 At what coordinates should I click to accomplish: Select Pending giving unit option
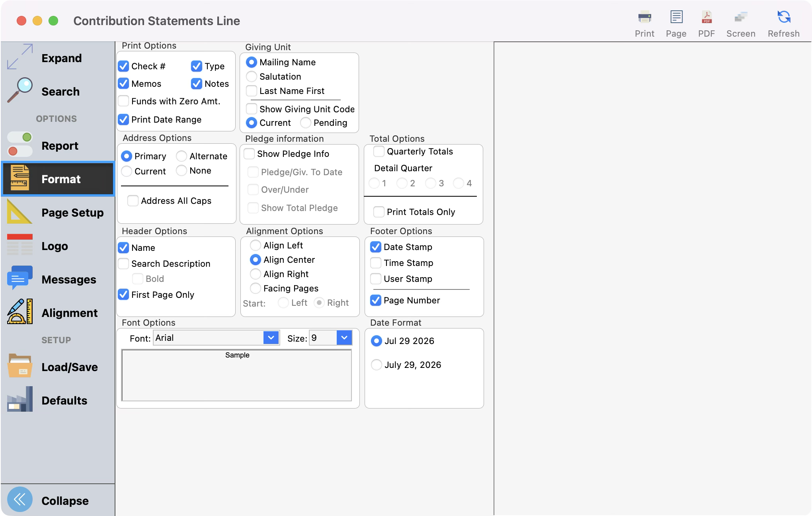306,123
